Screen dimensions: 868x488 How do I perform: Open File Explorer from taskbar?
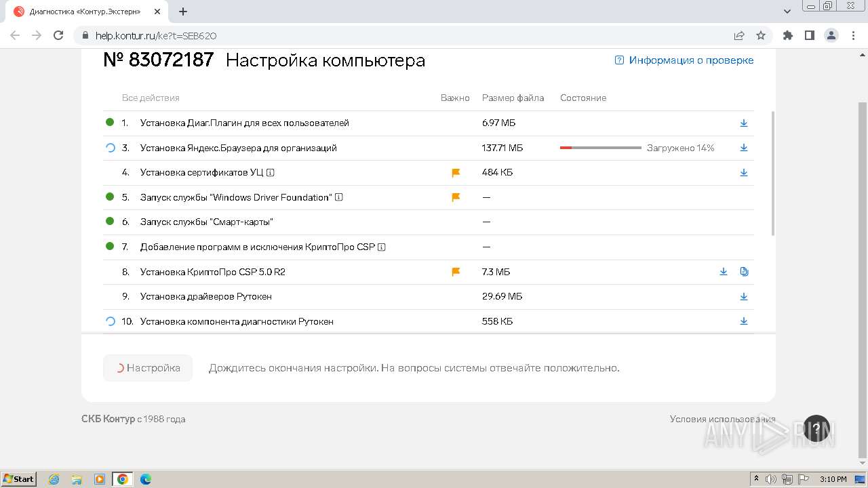coord(77,479)
